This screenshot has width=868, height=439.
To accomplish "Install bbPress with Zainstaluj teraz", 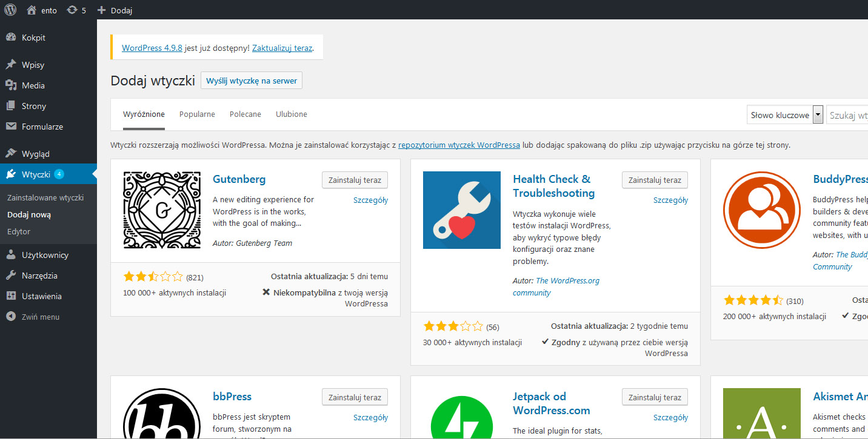I will click(355, 397).
